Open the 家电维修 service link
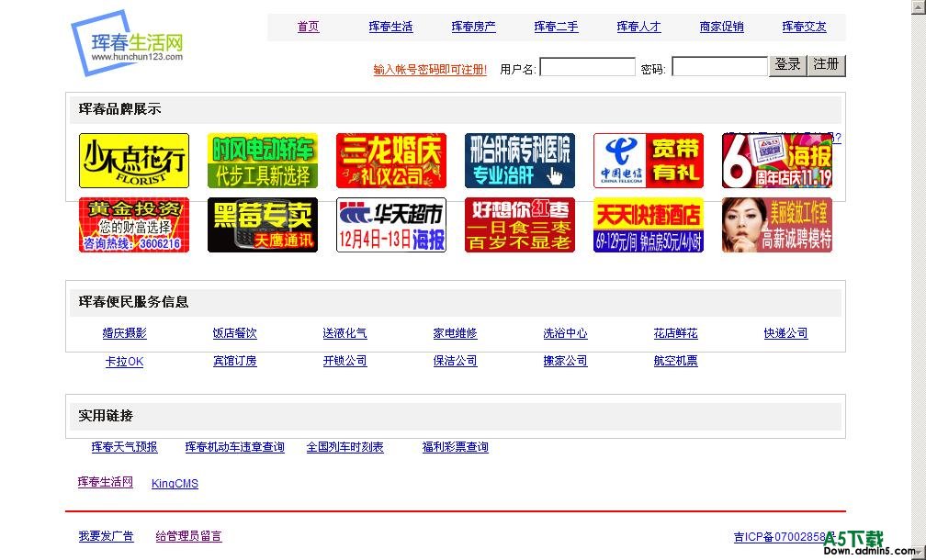Image resolution: width=926 pixels, height=560 pixels. (456, 333)
